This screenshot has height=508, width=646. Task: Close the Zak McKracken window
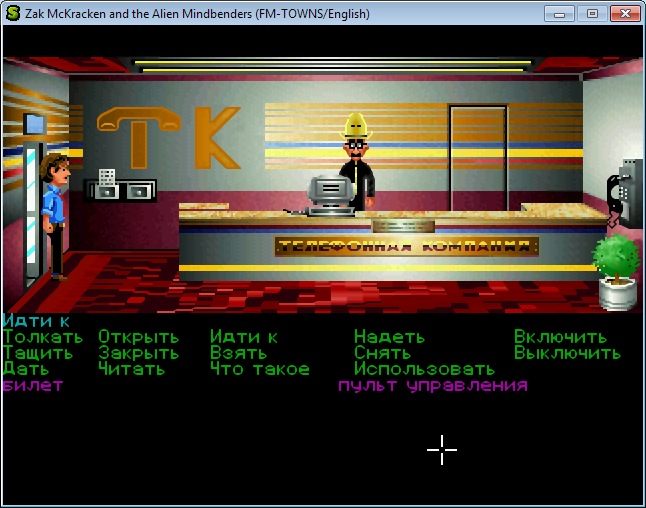click(x=625, y=14)
